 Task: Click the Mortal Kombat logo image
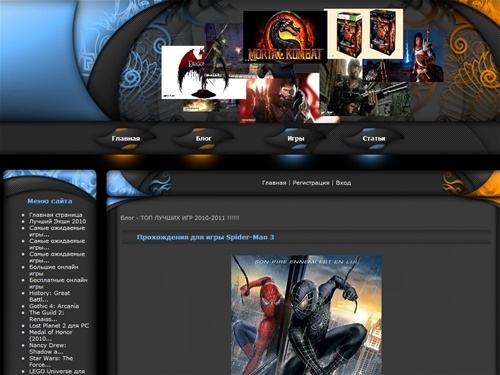pyautogui.click(x=285, y=37)
